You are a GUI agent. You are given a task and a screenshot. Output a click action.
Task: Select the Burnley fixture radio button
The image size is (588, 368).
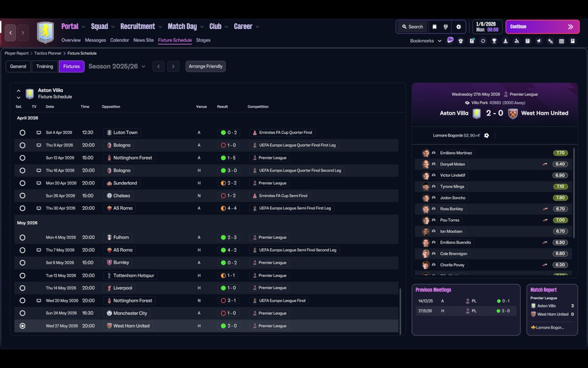pos(23,263)
